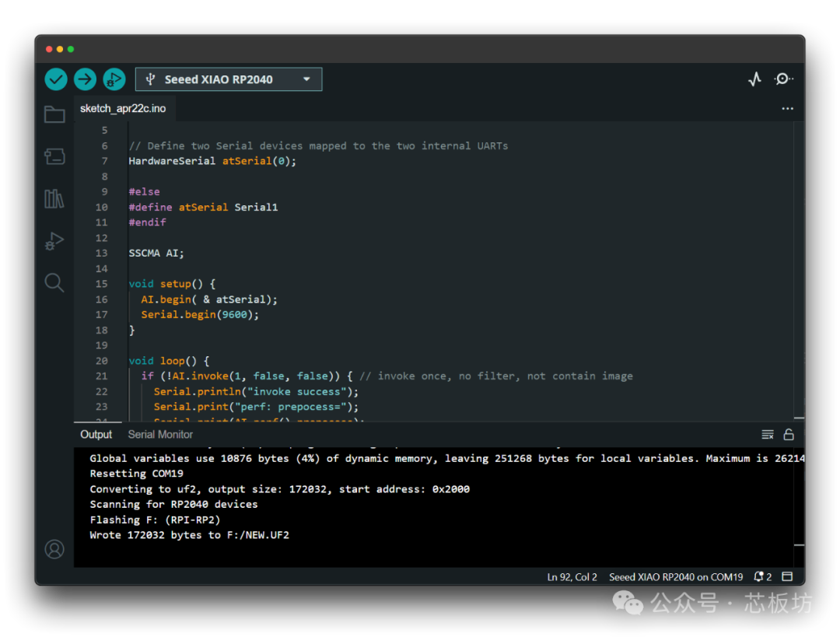840x637 pixels.
Task: Open the editor tab ellipsis menu
Action: [x=787, y=109]
